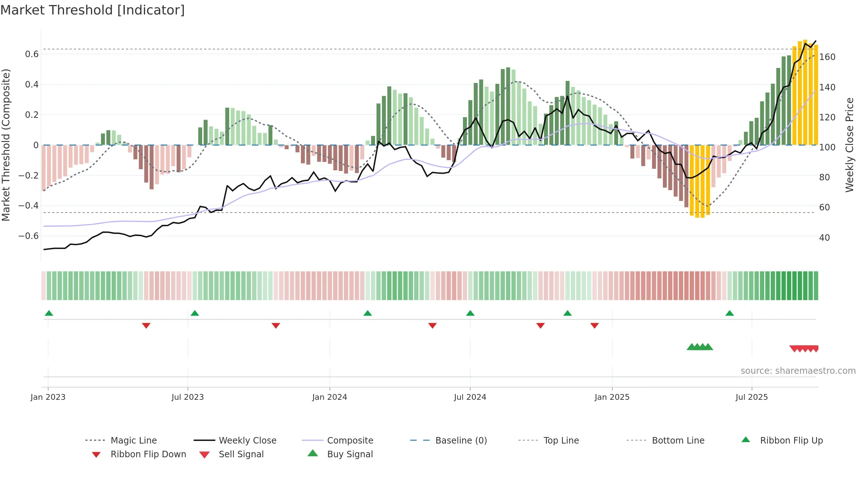The width and height of the screenshot is (868, 488).
Task: Toggle Ribbon Flip Down in legend
Action: 139,454
